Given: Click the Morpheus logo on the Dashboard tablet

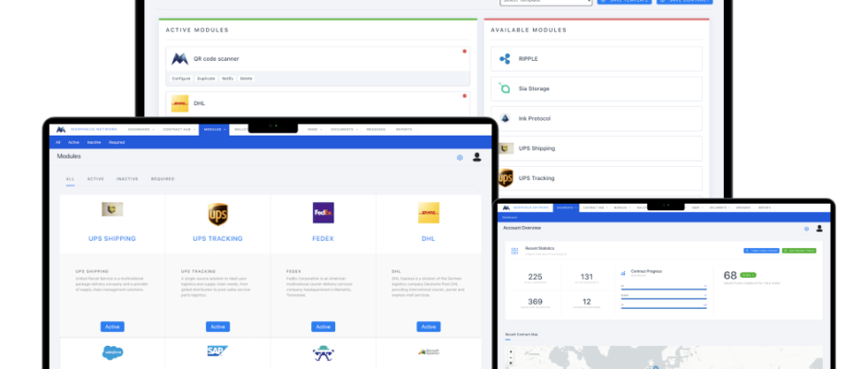Looking at the screenshot, I should [506, 208].
